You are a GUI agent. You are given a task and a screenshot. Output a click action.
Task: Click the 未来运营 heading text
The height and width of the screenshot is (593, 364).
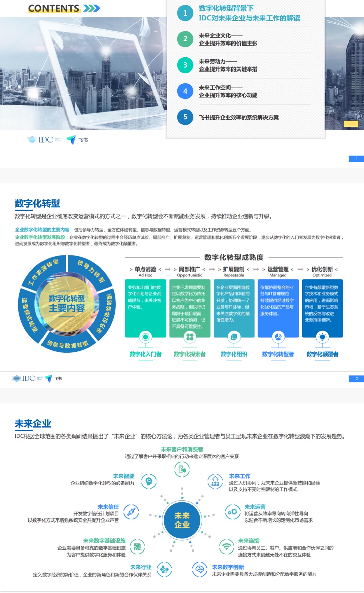point(255,507)
